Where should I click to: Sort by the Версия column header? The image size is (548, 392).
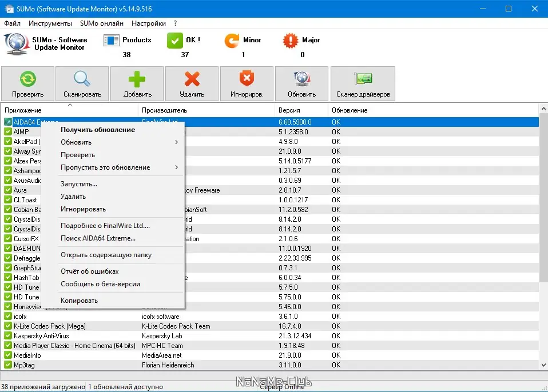click(301, 110)
